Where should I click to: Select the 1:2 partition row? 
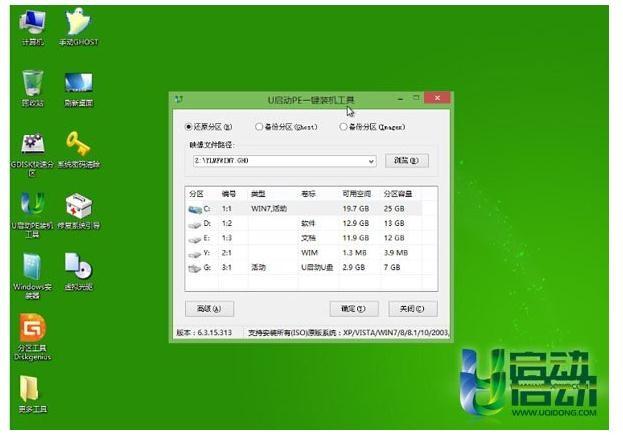point(304,224)
